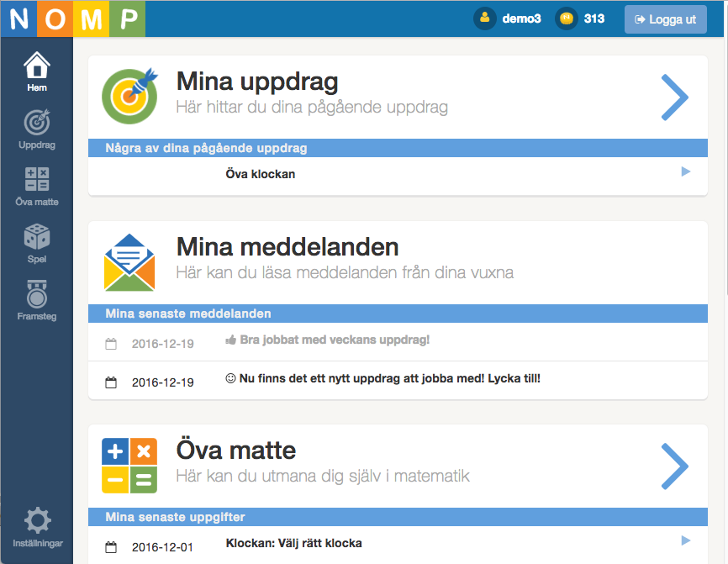Image resolution: width=728 pixels, height=564 pixels.
Task: Log out with Logga ut button
Action: pos(665,19)
